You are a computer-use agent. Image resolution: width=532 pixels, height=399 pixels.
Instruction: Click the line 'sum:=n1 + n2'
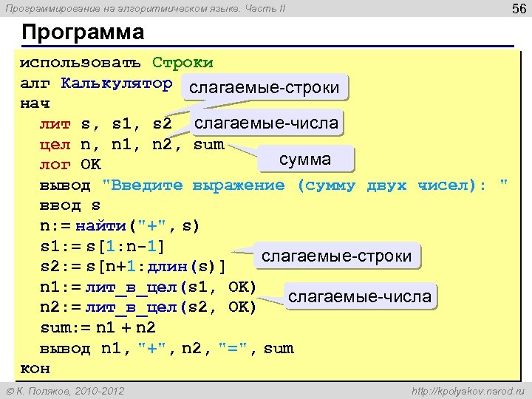[98, 328]
